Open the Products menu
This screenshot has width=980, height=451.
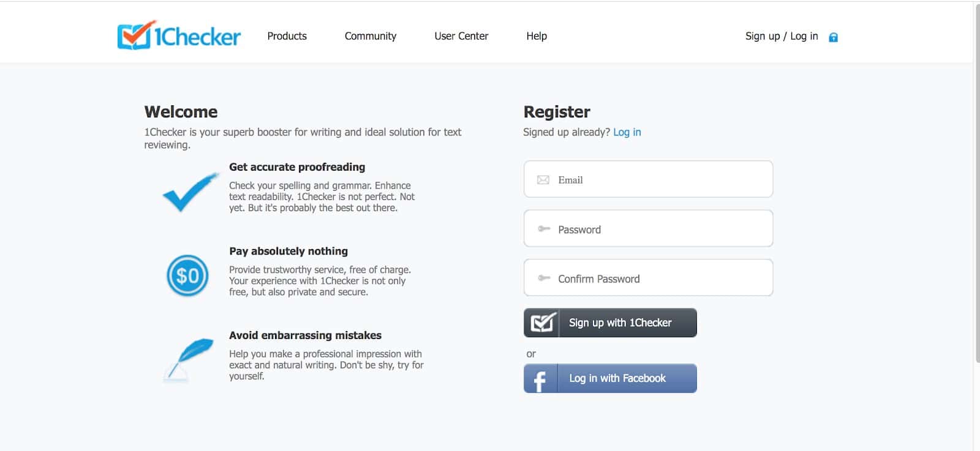tap(287, 36)
